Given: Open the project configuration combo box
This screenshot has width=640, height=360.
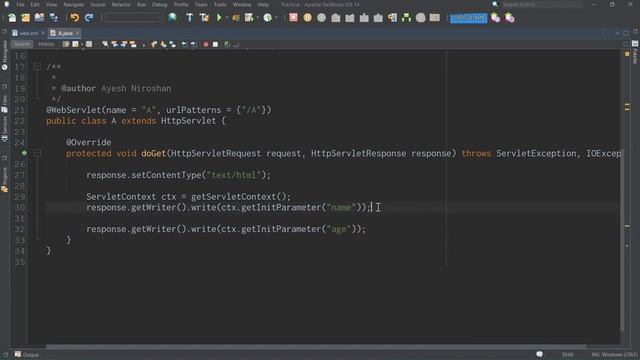Looking at the screenshot, I should click(134, 18).
